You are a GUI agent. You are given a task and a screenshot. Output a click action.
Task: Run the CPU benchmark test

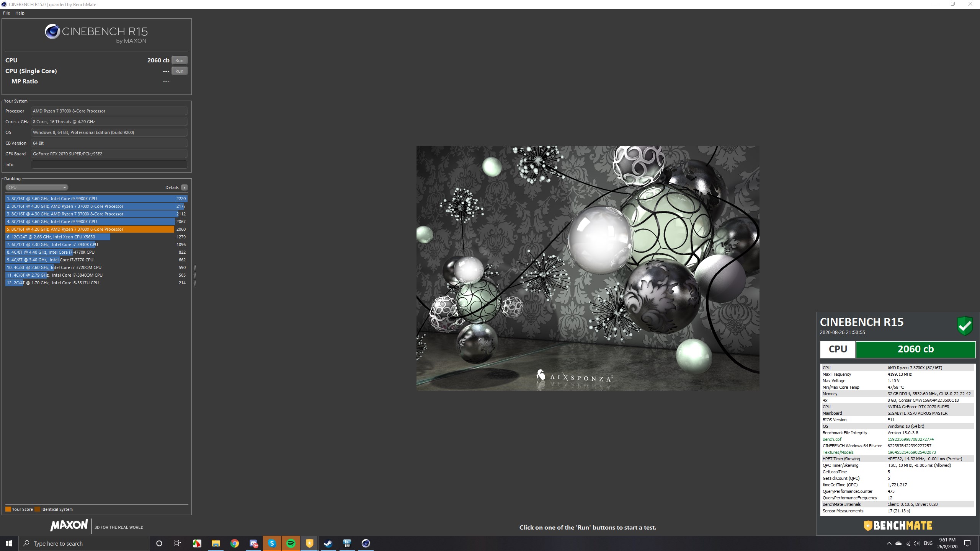tap(179, 60)
